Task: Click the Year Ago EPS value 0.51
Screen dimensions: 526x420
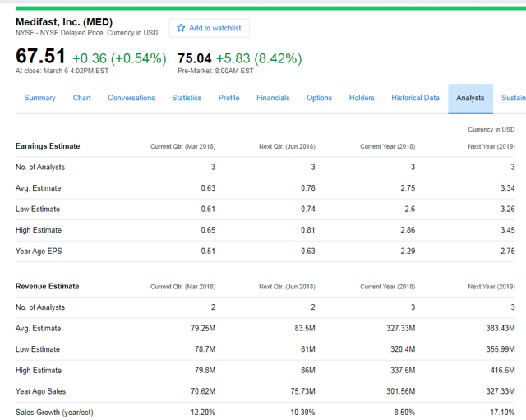Action: [208, 252]
